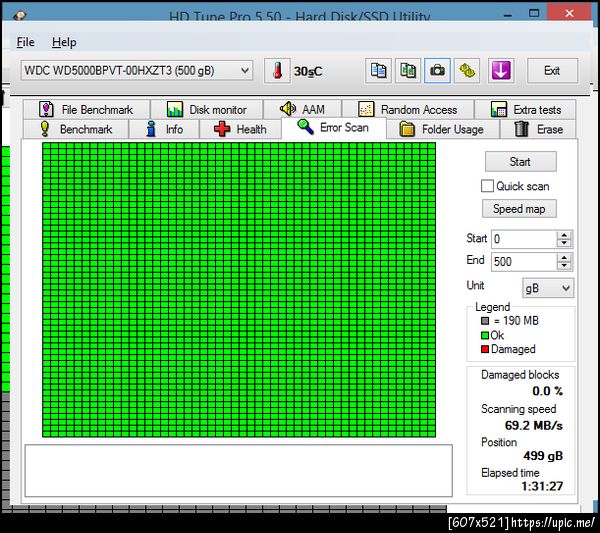This screenshot has width=600, height=533.
Task: Click the green Ok legend swatch
Action: click(x=485, y=336)
